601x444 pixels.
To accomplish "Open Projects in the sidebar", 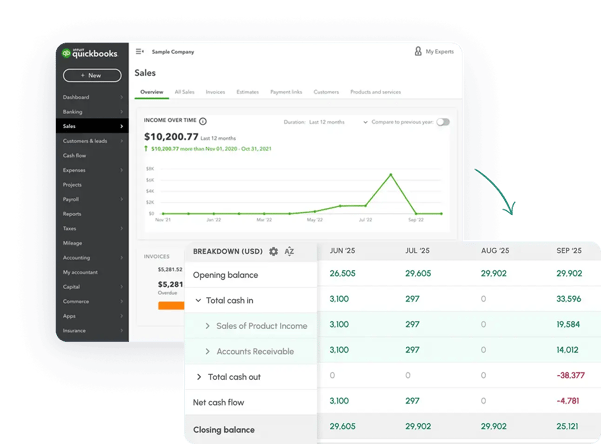I will click(x=72, y=184).
